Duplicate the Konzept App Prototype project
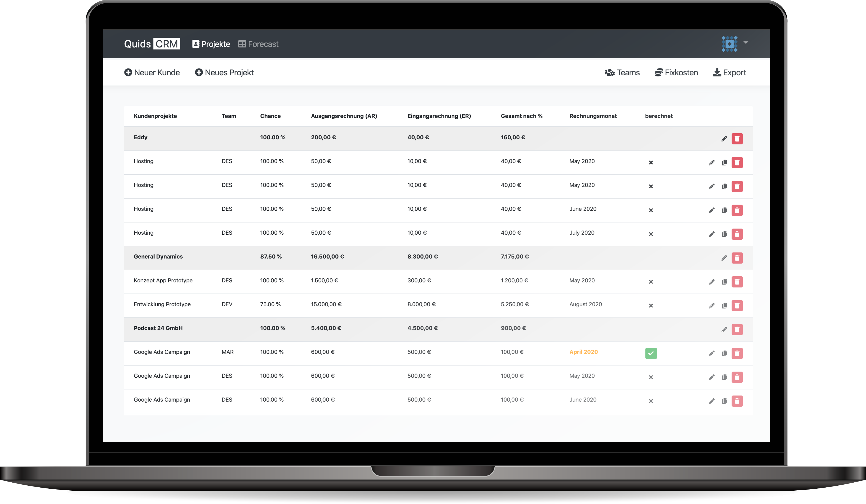This screenshot has width=866, height=504. (x=724, y=282)
